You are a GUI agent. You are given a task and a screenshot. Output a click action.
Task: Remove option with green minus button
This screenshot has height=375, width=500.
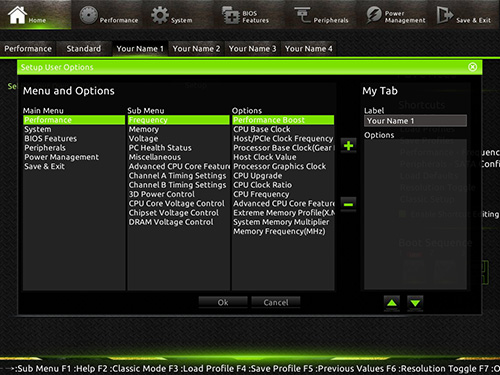pyautogui.click(x=348, y=204)
